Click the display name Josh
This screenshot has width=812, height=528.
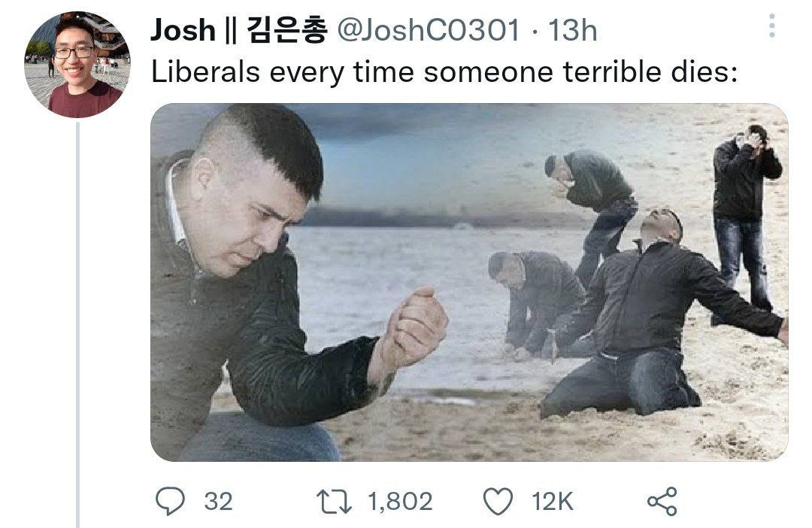tap(182, 29)
